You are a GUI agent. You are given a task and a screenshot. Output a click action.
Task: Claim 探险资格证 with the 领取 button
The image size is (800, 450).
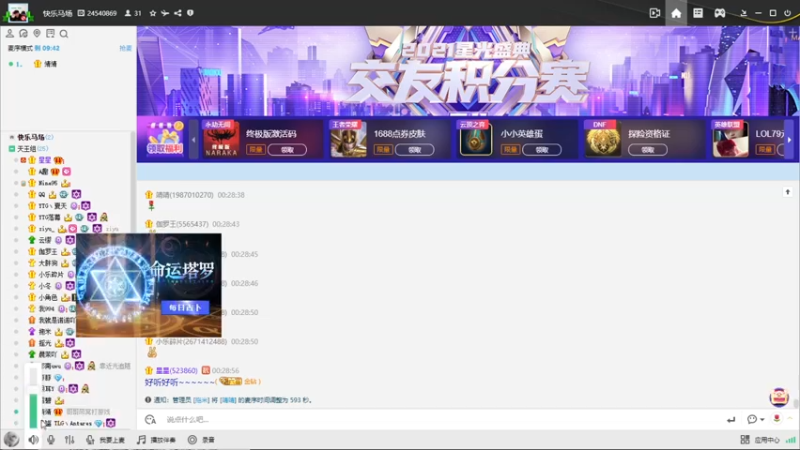point(648,150)
